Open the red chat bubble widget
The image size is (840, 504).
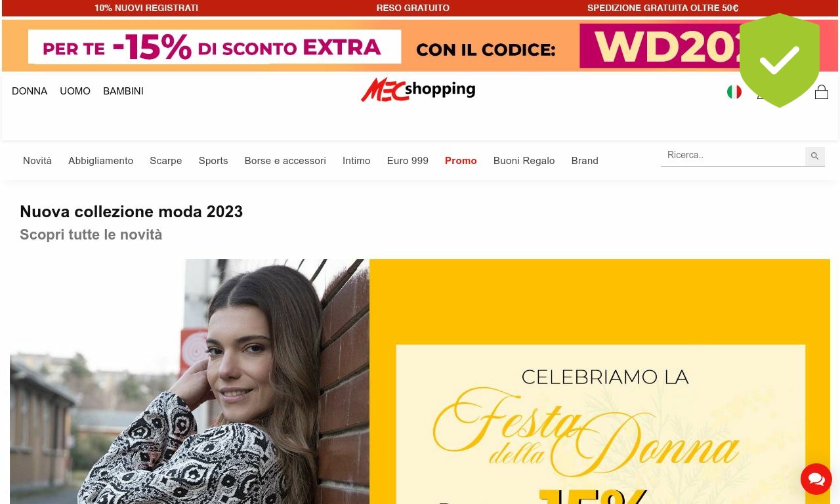[x=816, y=479]
